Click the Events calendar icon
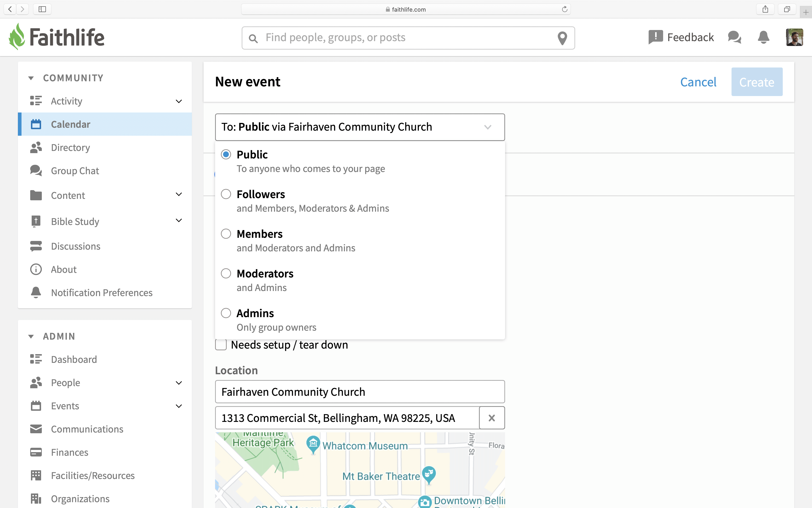Viewport: 812px width, 508px height. [36, 405]
